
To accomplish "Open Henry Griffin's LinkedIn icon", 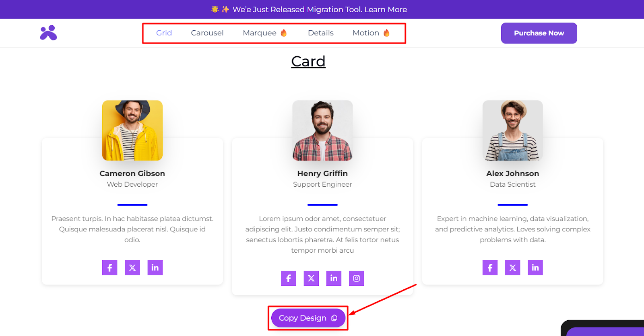I will pyautogui.click(x=334, y=278).
